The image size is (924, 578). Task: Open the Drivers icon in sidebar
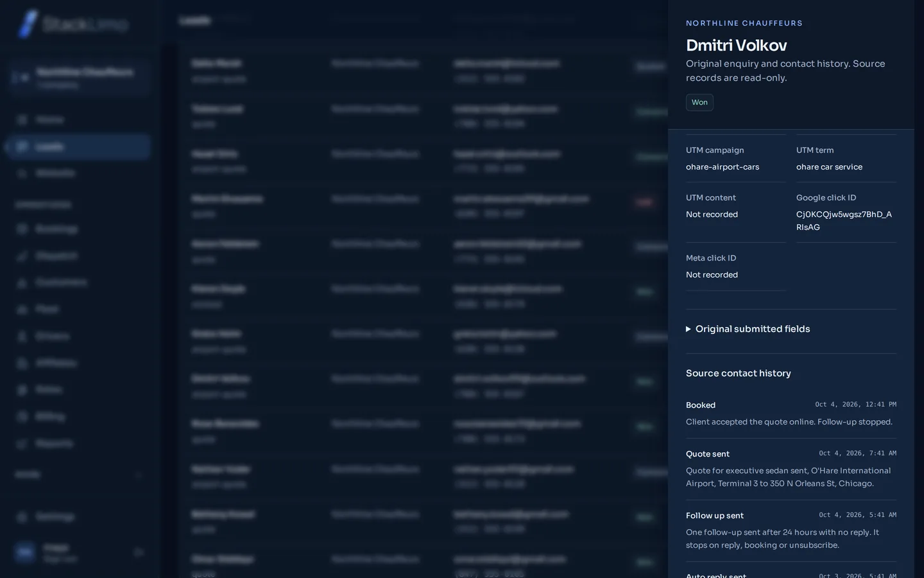click(22, 337)
